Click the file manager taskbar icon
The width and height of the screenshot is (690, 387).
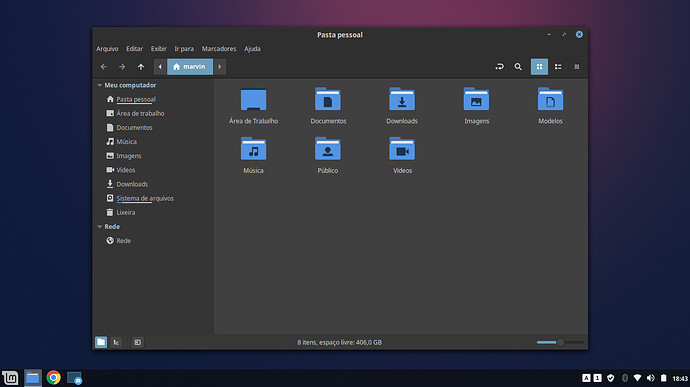point(33,378)
